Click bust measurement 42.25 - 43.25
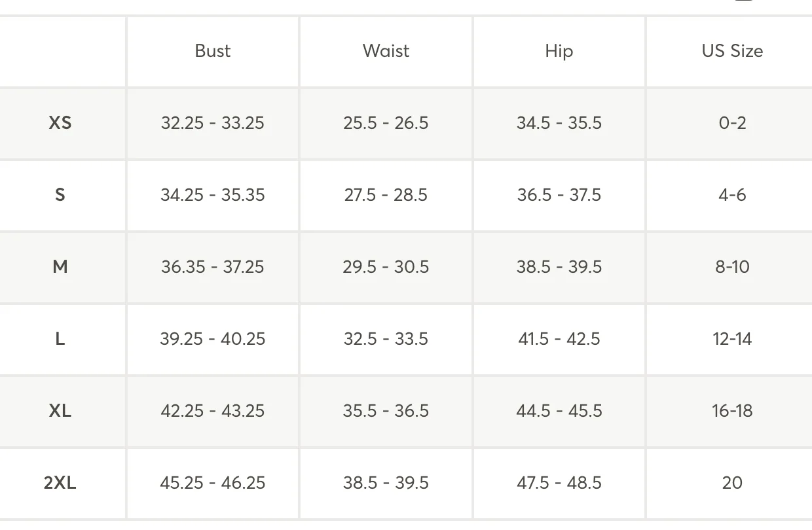The width and height of the screenshot is (812, 530). pos(213,411)
